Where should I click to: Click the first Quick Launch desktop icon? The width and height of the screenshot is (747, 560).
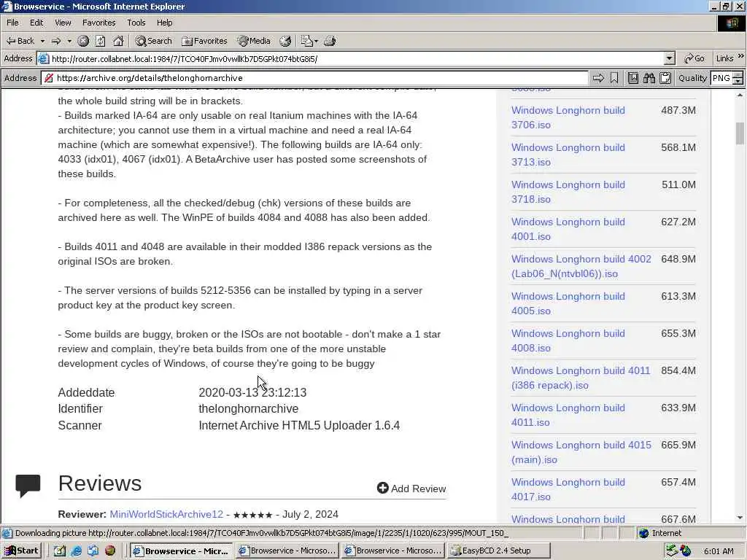point(59,551)
